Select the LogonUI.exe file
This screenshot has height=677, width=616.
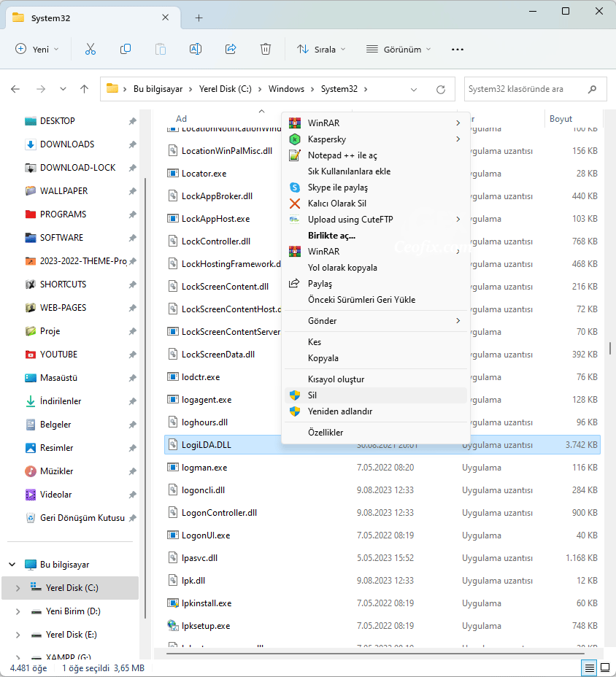(206, 535)
